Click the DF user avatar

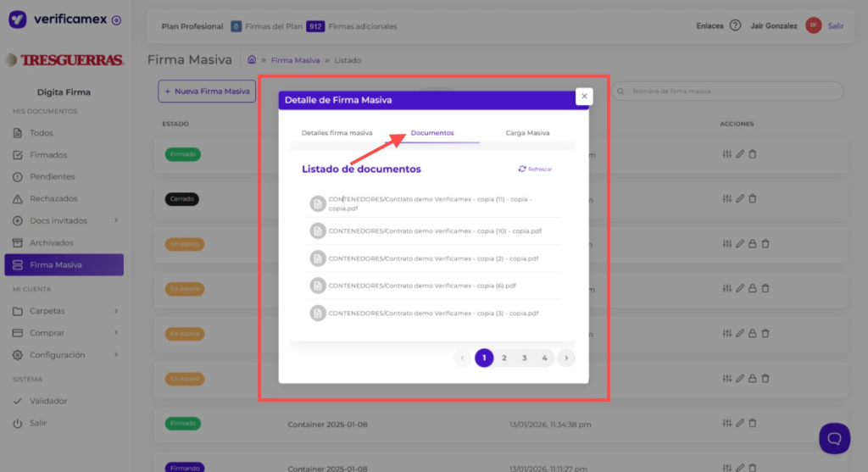pos(813,25)
